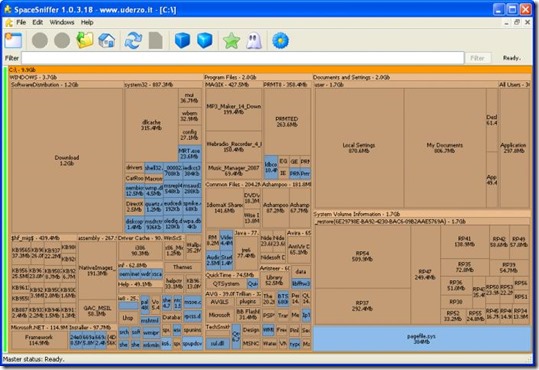
Task: Select the pagefile.sys blue block
Action: tap(422, 339)
